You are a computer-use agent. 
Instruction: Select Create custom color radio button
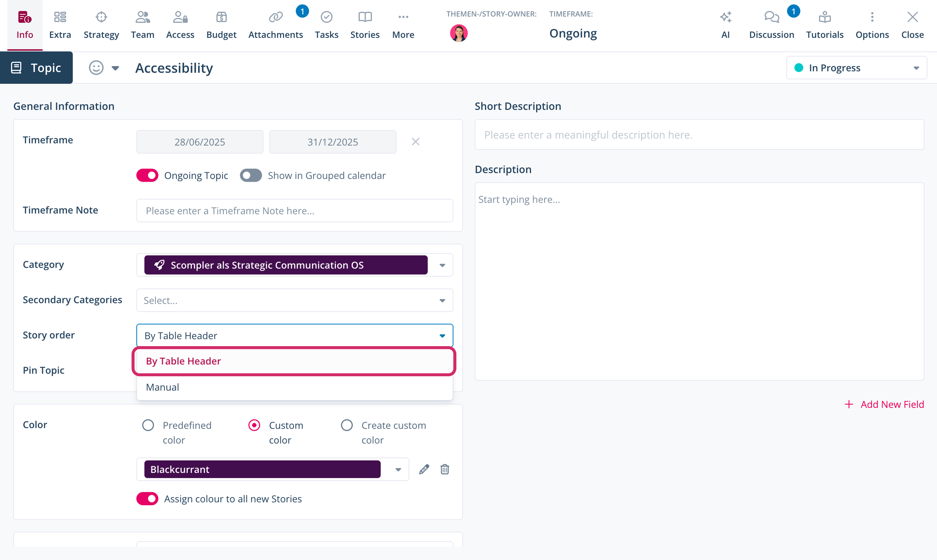(347, 425)
